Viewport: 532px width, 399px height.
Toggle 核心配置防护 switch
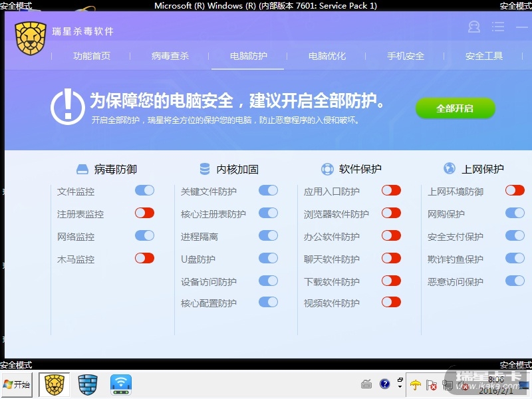coord(268,303)
